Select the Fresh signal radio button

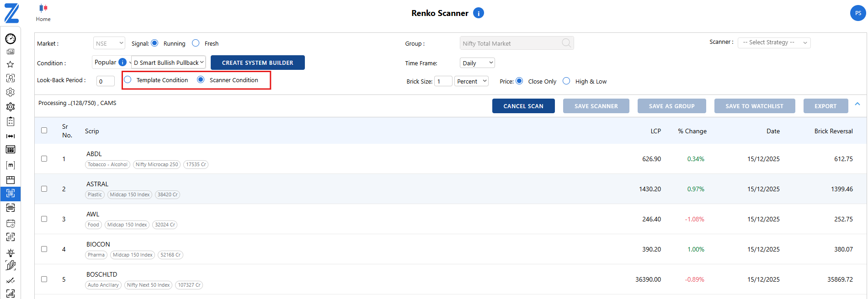tap(196, 43)
